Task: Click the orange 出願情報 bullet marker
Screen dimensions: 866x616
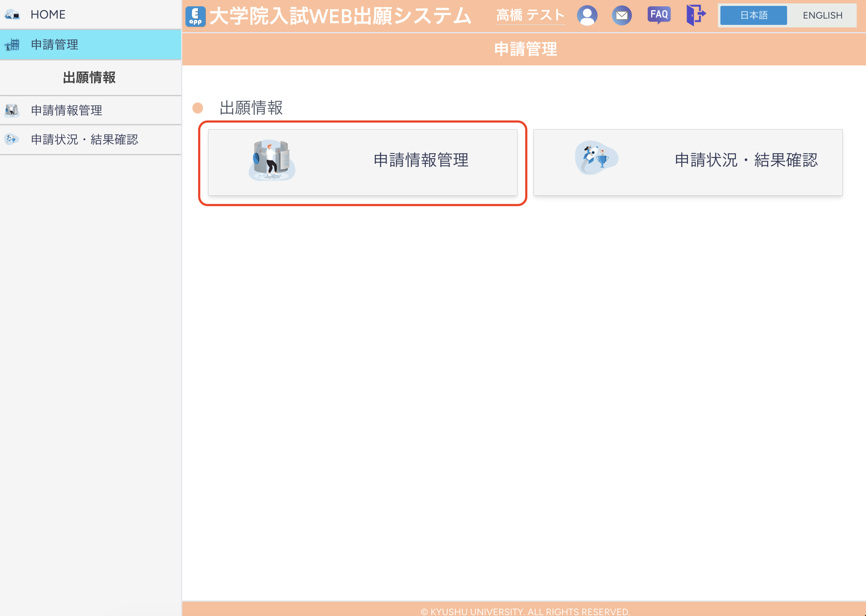Action: coord(198,108)
